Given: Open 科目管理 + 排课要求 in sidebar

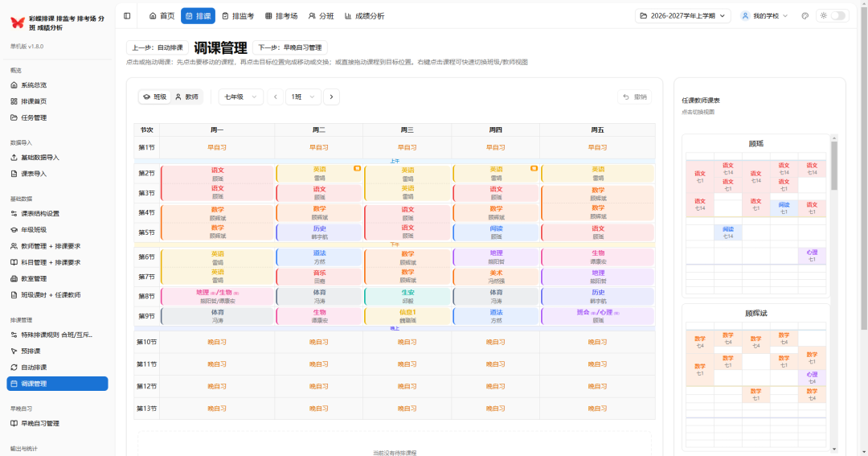Looking at the screenshot, I should click(x=58, y=263).
